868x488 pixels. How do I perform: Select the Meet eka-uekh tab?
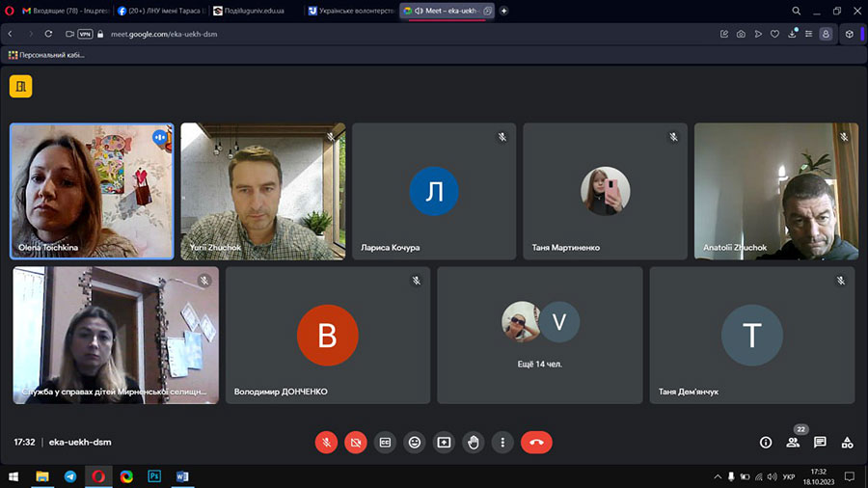coord(448,11)
